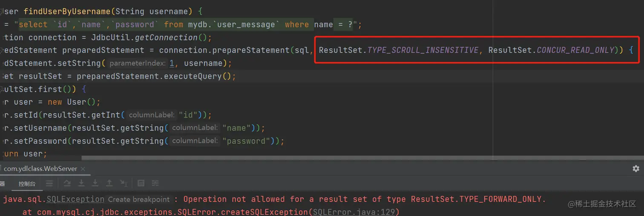Click the Step Into debug icon
This screenshot has width=644, height=216.
coord(81,183)
